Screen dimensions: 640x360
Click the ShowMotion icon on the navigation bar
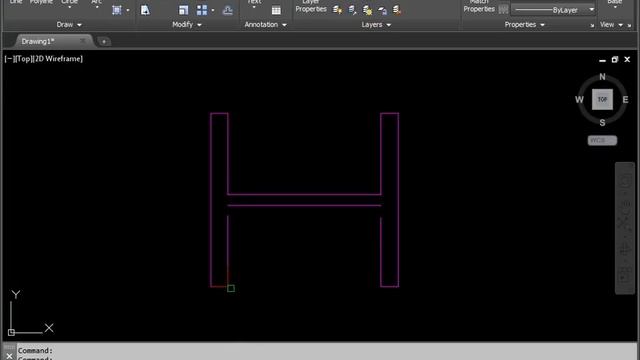(625, 274)
